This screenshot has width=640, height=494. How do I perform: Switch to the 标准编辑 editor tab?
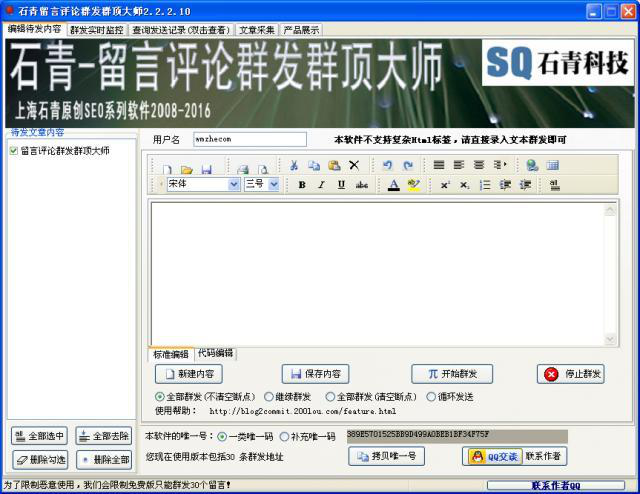click(171, 354)
